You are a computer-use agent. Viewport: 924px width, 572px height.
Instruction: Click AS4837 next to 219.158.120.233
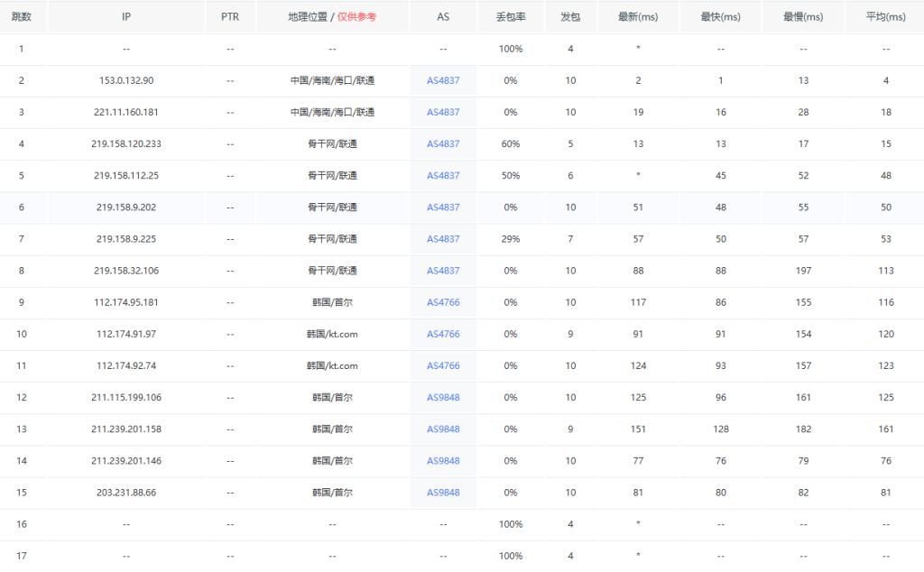point(442,143)
